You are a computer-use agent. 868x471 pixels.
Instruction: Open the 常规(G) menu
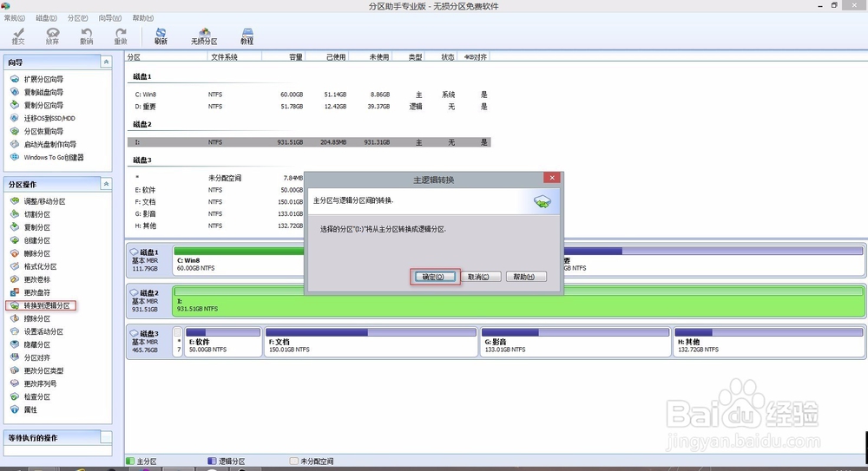[x=15, y=18]
